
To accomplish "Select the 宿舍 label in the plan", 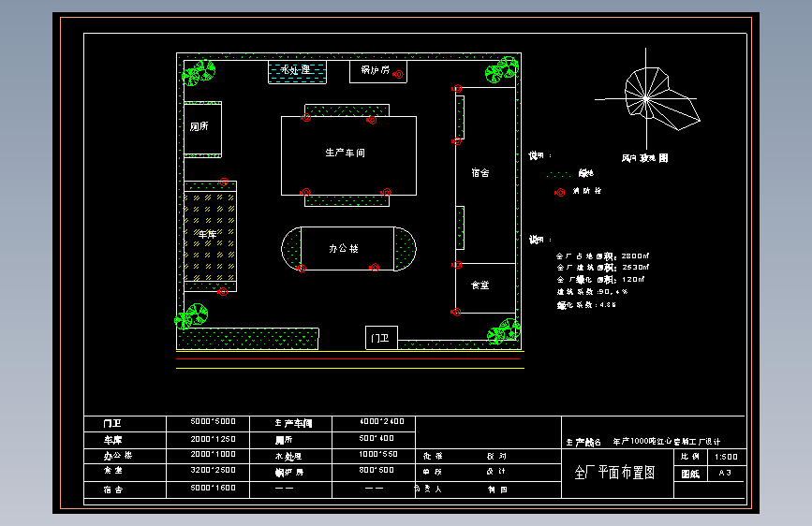I will (x=480, y=172).
